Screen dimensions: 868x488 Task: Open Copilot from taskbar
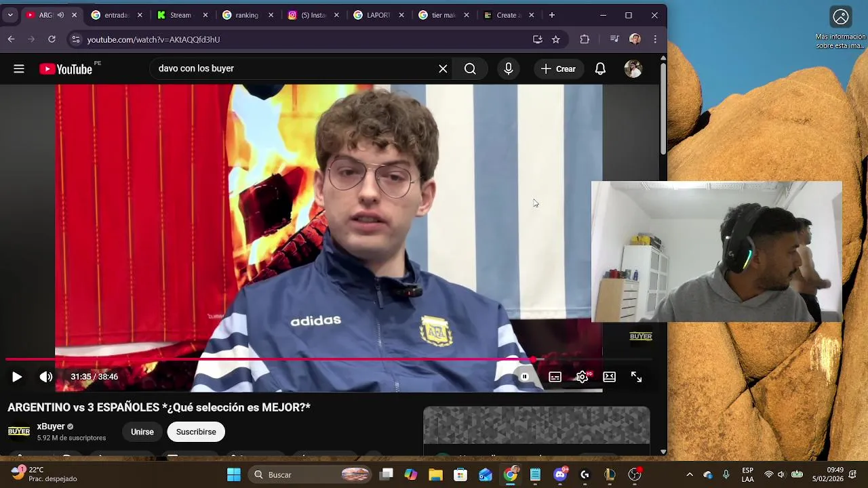[x=411, y=474]
